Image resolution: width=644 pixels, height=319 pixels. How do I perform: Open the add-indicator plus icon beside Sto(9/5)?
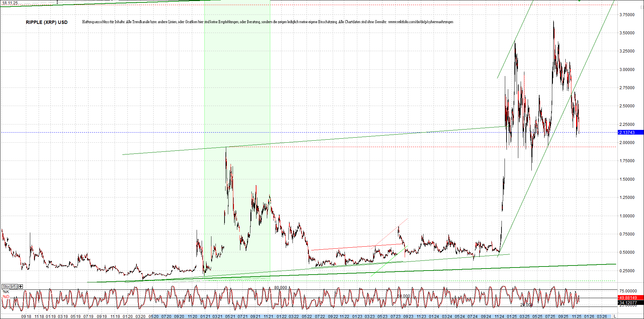pyautogui.click(x=21, y=286)
